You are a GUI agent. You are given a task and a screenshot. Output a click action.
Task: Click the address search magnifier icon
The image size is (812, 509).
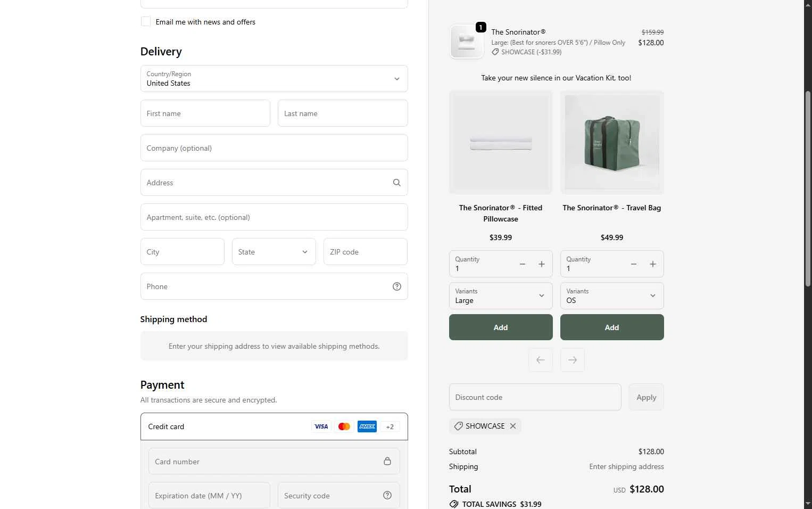point(397,183)
